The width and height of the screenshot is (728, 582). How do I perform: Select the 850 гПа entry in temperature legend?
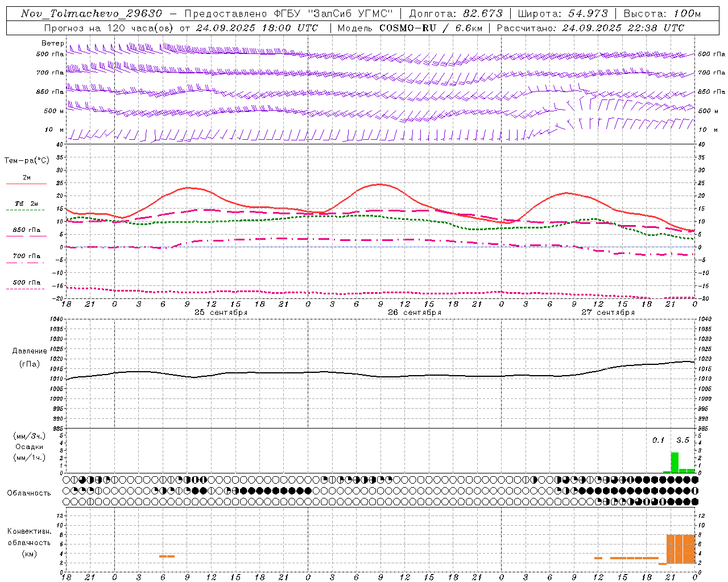click(x=26, y=230)
